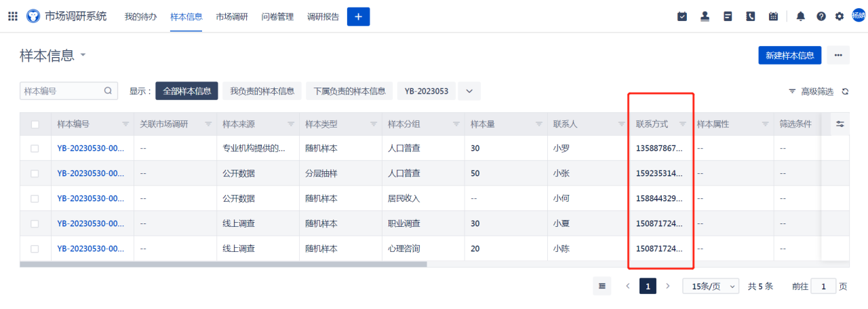Click the calendar icon in top bar
The width and height of the screenshot is (868, 309).
coord(773,16)
